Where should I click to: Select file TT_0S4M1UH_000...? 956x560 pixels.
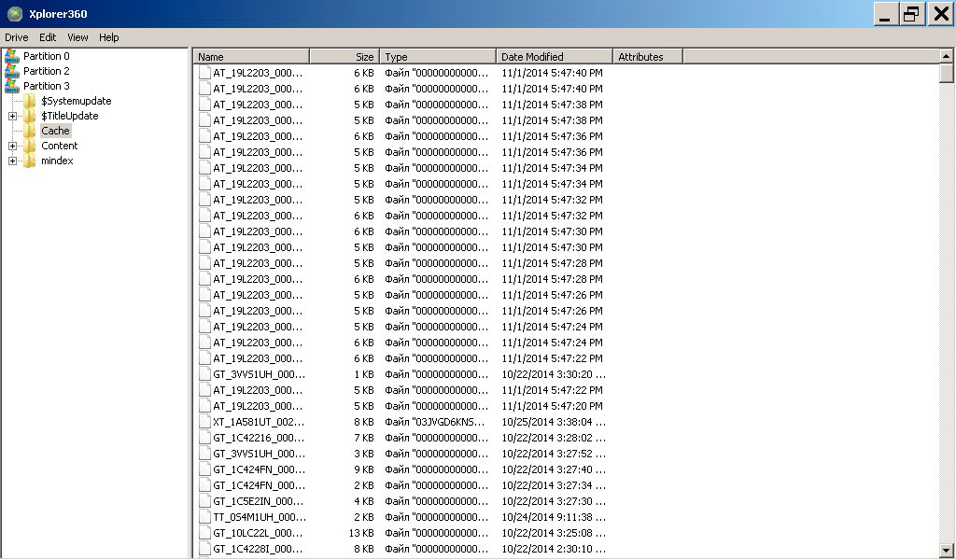pos(260,517)
